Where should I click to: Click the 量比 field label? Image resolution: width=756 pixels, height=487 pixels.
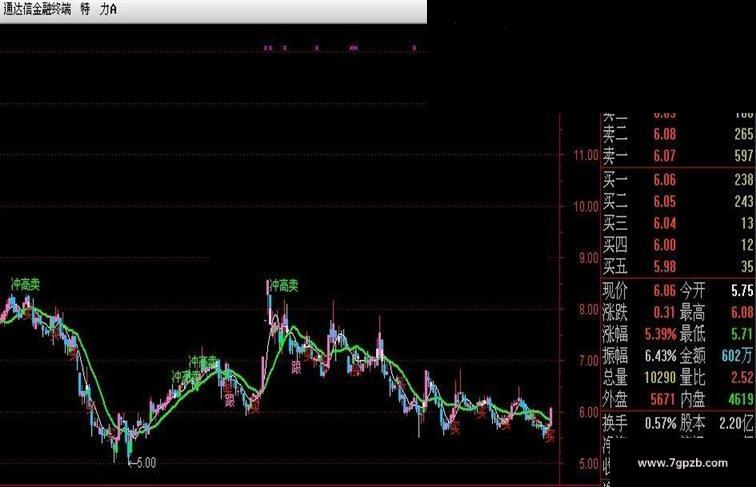click(693, 377)
